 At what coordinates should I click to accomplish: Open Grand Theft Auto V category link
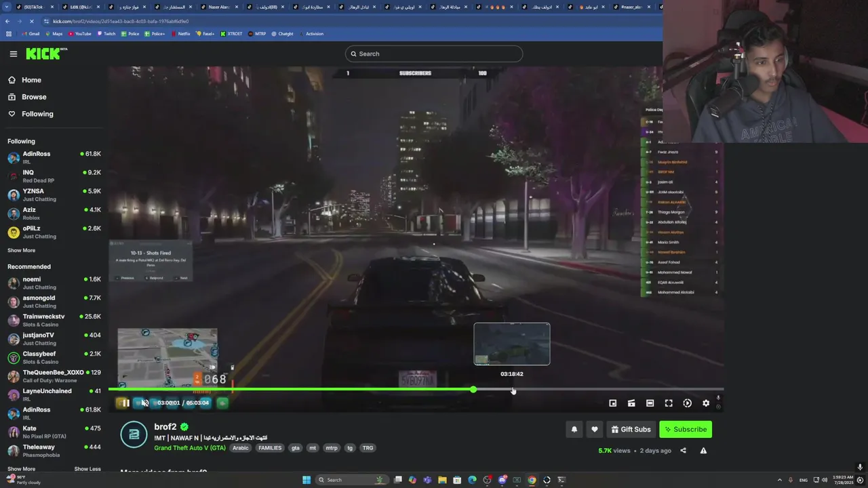click(x=190, y=448)
